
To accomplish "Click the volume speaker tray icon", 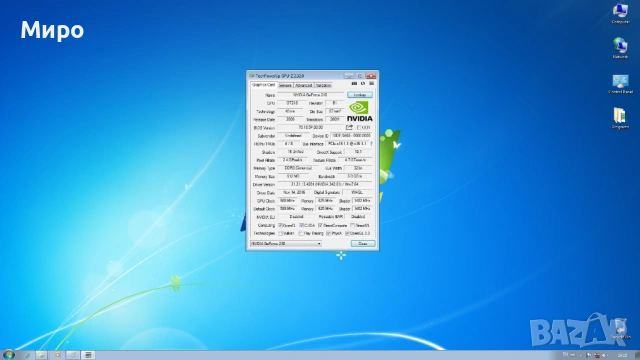I will click(x=604, y=355).
